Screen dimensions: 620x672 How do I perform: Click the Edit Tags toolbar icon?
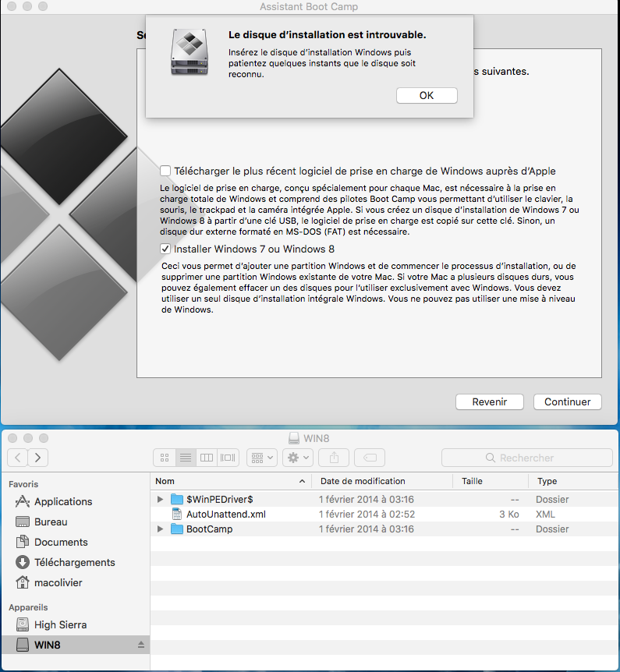tap(370, 458)
